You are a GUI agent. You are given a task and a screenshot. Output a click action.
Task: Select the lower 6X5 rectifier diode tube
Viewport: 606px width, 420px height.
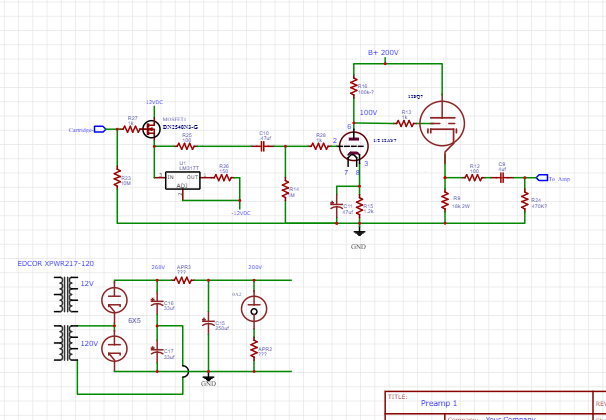[114, 348]
